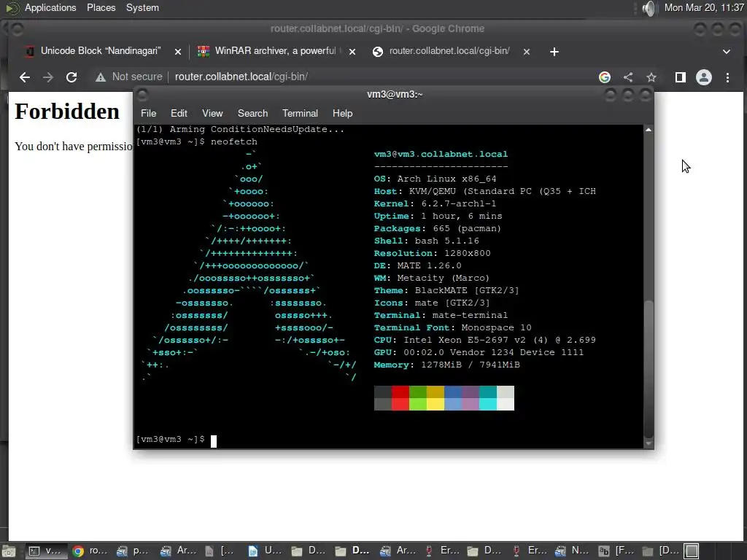Switch to the WinRAR archiver tab
Image resolution: width=747 pixels, height=560 pixels.
[275, 51]
